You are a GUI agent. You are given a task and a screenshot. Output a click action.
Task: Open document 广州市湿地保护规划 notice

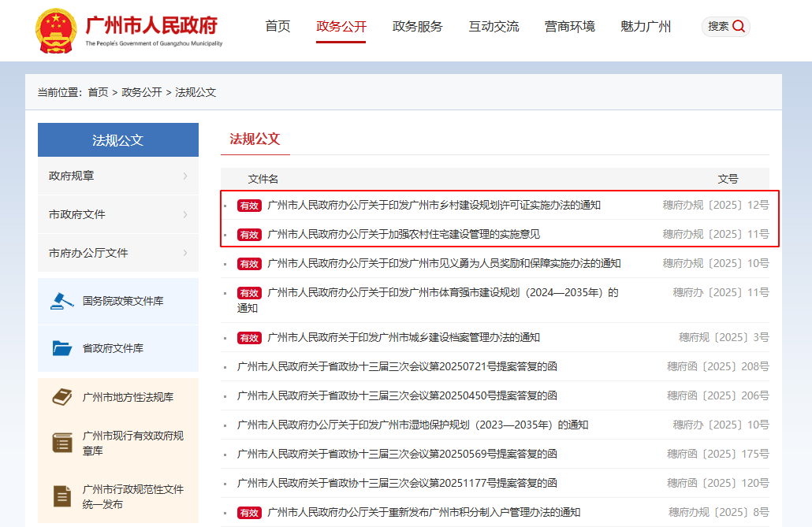(413, 425)
